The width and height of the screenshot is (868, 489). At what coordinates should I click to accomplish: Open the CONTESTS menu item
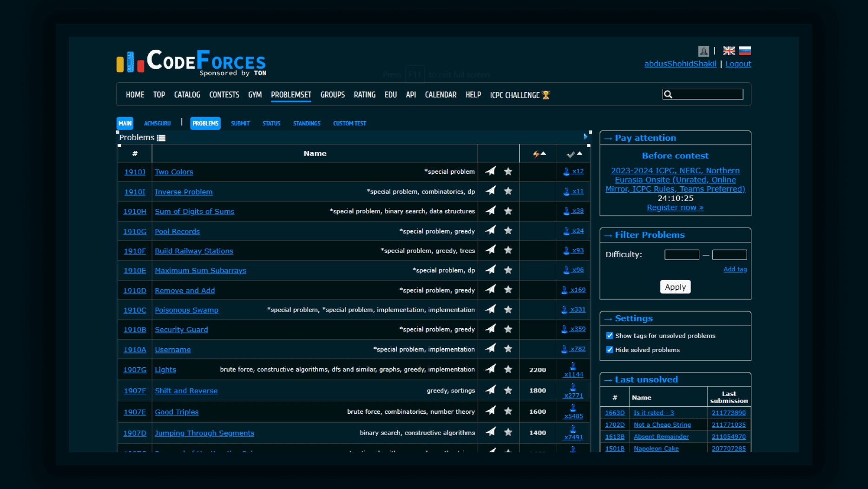[224, 95]
